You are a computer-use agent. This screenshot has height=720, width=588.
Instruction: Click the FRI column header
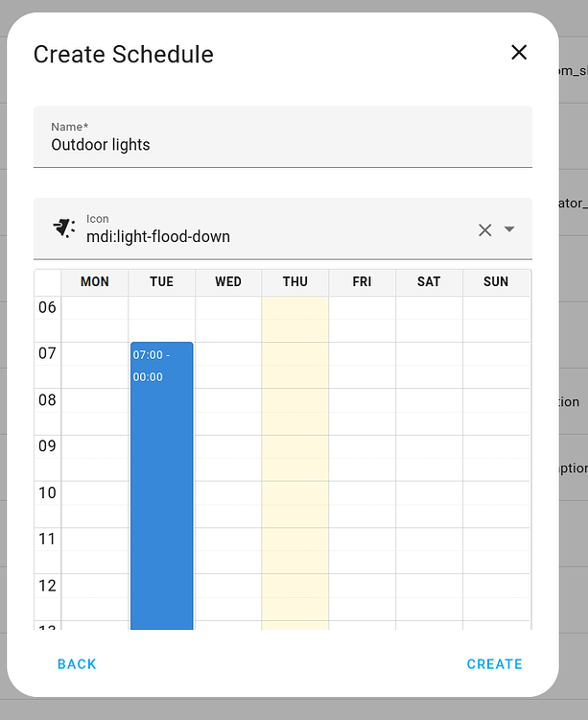(x=362, y=282)
